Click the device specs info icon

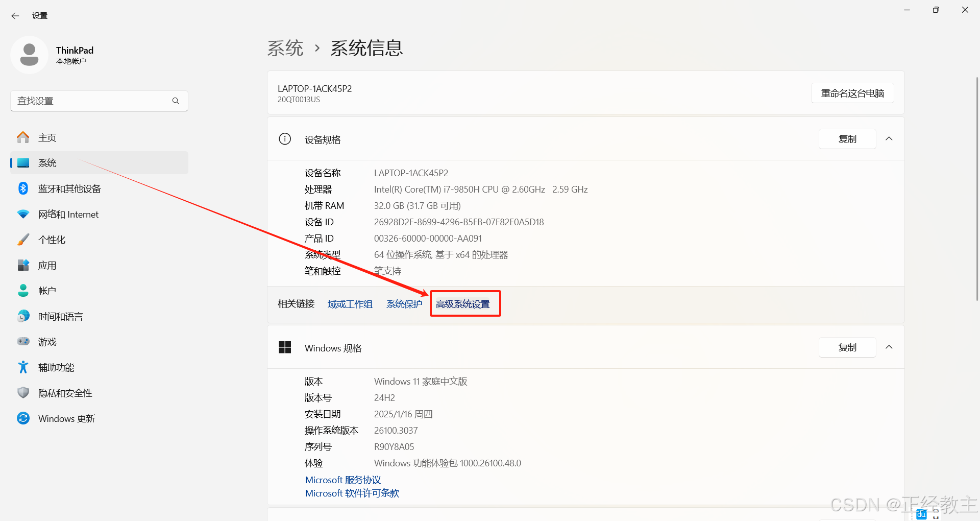point(285,139)
